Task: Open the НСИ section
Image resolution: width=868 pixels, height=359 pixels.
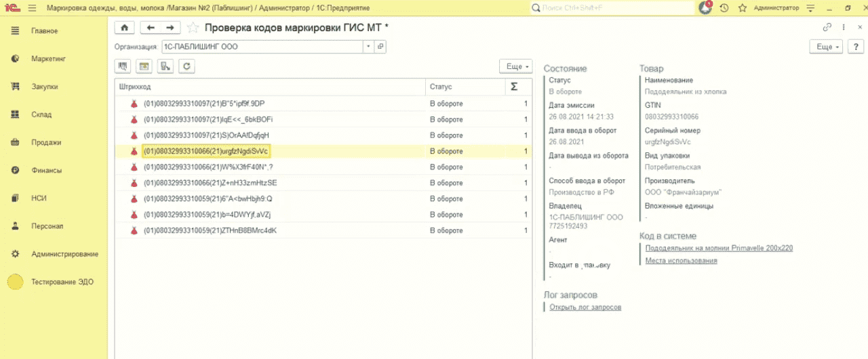Action: point(39,198)
